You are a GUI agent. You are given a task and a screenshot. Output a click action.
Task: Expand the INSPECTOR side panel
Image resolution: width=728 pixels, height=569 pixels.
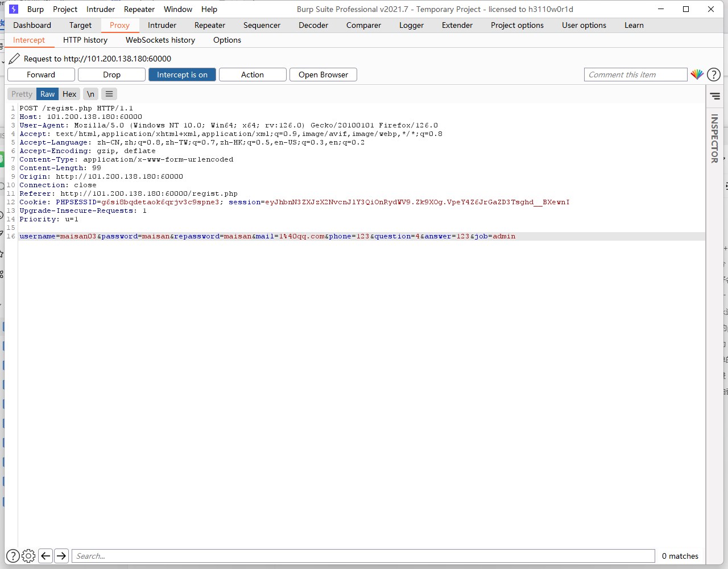pos(714,138)
